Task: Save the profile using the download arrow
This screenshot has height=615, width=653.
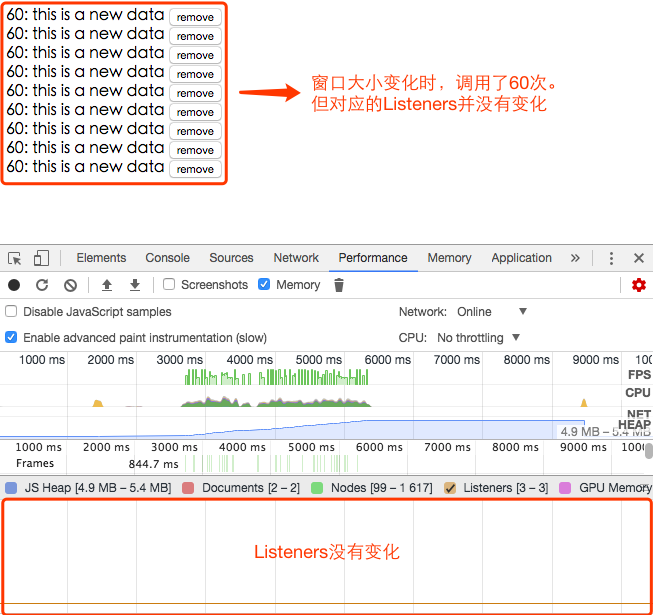Action: click(135, 285)
